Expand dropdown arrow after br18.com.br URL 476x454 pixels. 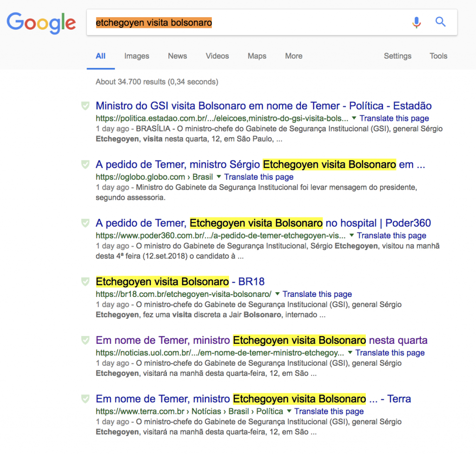click(x=278, y=294)
